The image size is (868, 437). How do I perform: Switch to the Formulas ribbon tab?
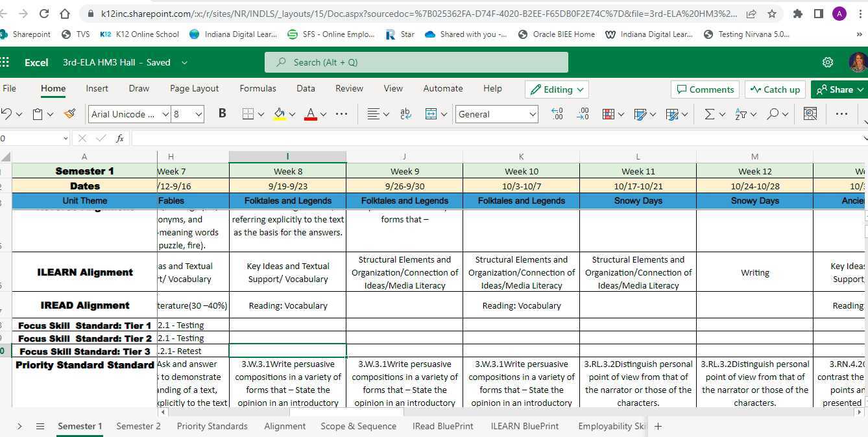258,88
